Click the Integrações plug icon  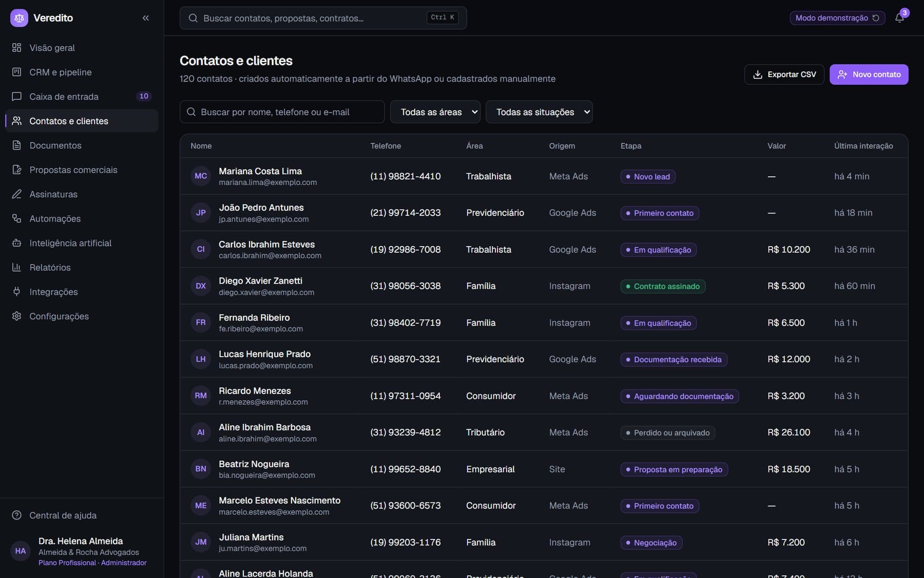[x=17, y=292]
